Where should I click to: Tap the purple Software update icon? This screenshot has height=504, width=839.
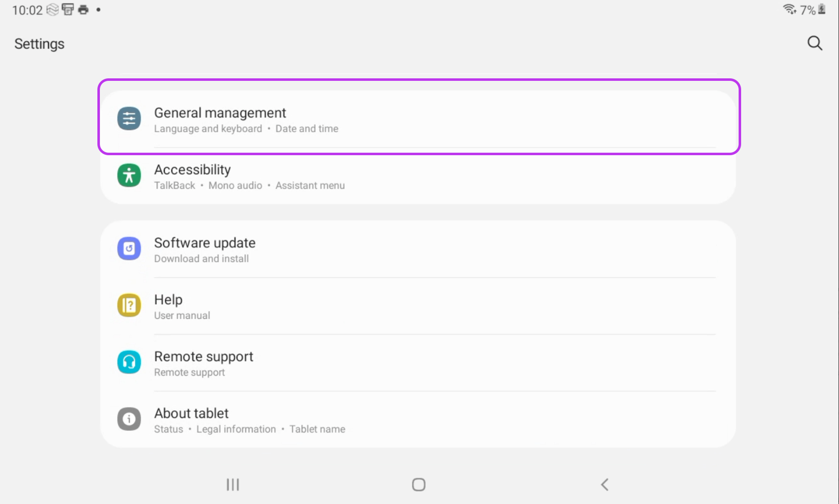click(x=129, y=249)
